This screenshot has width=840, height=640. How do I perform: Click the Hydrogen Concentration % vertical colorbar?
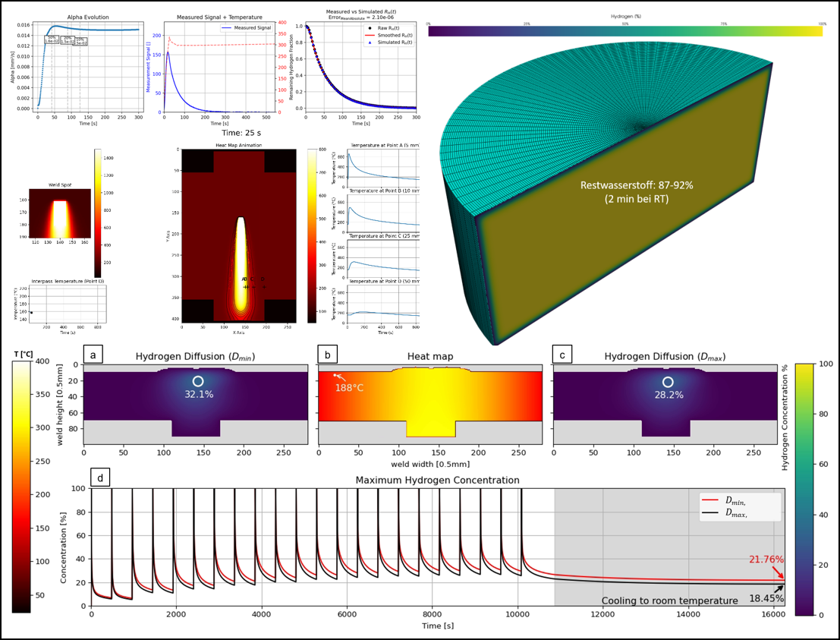coord(805,490)
